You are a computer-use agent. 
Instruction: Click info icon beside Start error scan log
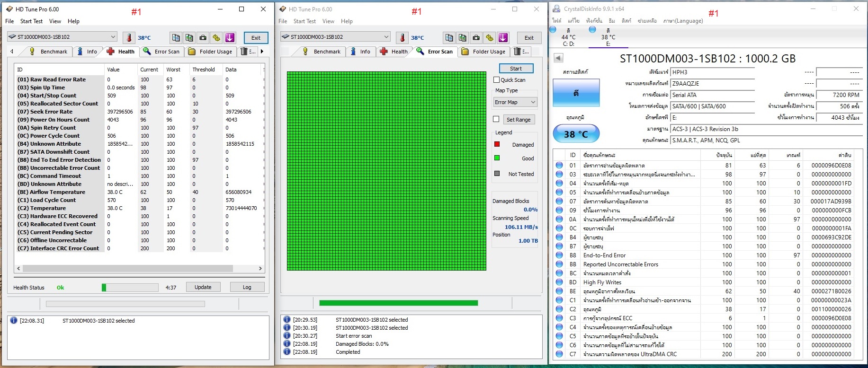tap(287, 335)
